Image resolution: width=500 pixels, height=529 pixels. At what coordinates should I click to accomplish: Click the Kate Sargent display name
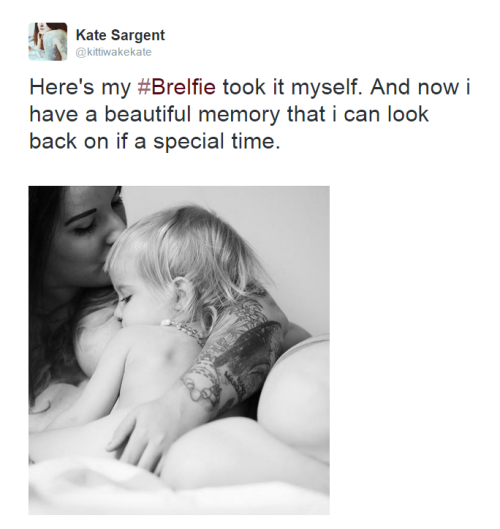(x=120, y=35)
